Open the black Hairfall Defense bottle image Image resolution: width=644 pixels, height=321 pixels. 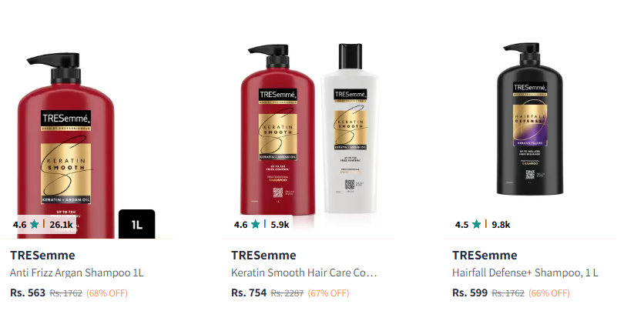[x=529, y=119]
